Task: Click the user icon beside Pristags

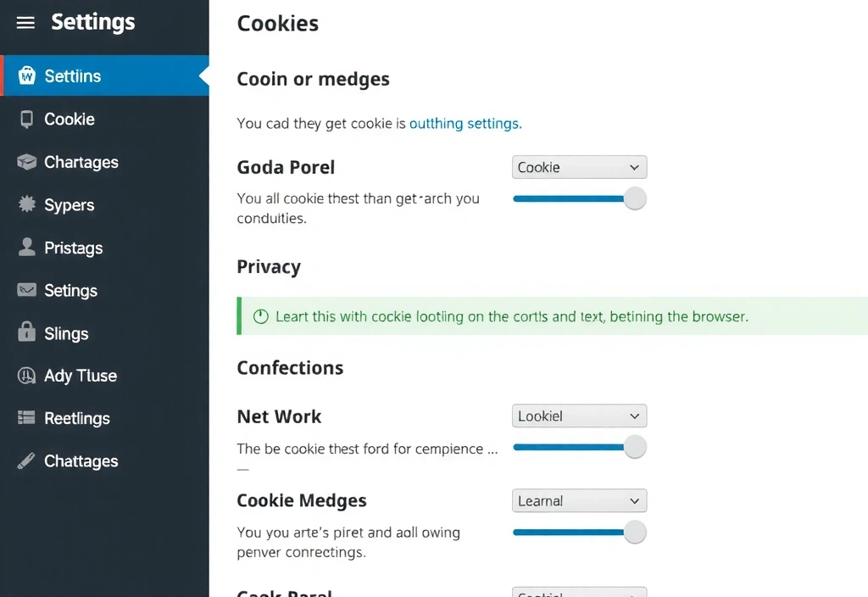Action: coord(25,248)
